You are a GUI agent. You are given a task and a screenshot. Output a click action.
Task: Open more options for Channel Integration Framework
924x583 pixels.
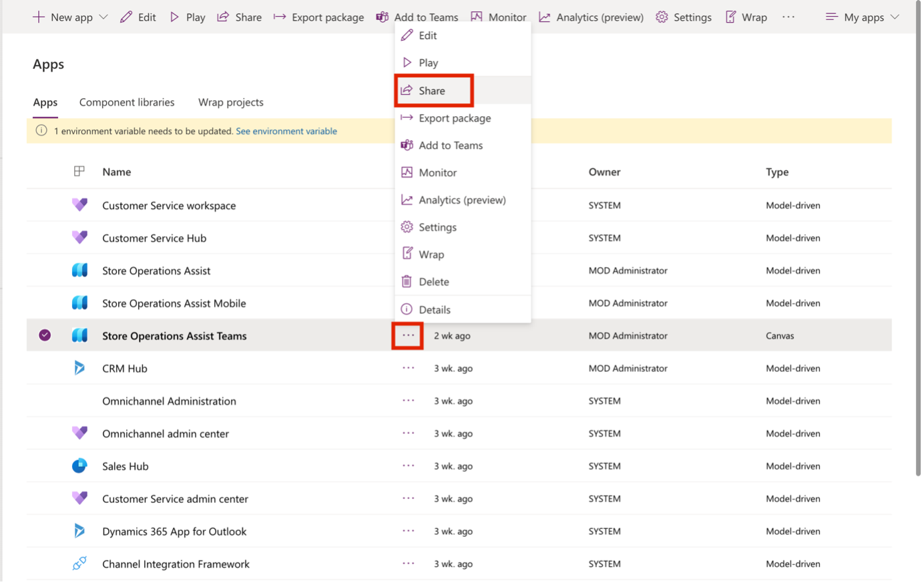(x=408, y=564)
